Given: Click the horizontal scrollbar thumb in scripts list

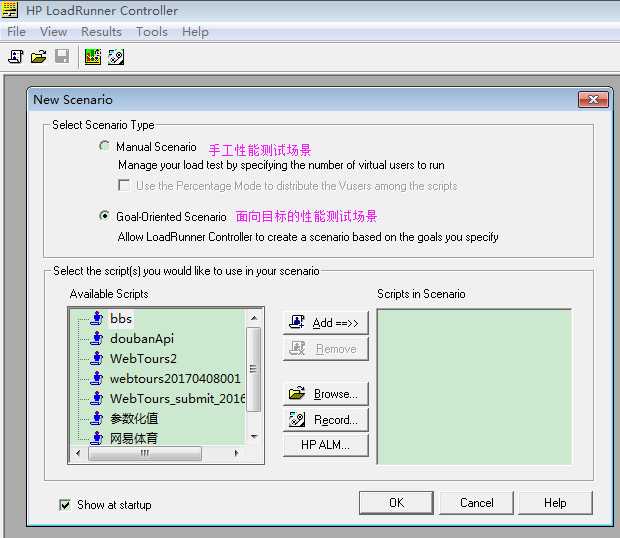Looking at the screenshot, I should pyautogui.click(x=145, y=453).
